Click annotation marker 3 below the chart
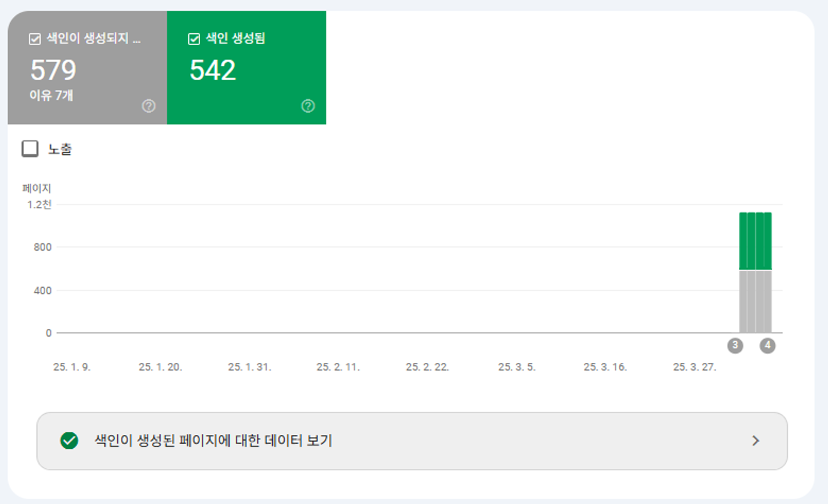 735,345
